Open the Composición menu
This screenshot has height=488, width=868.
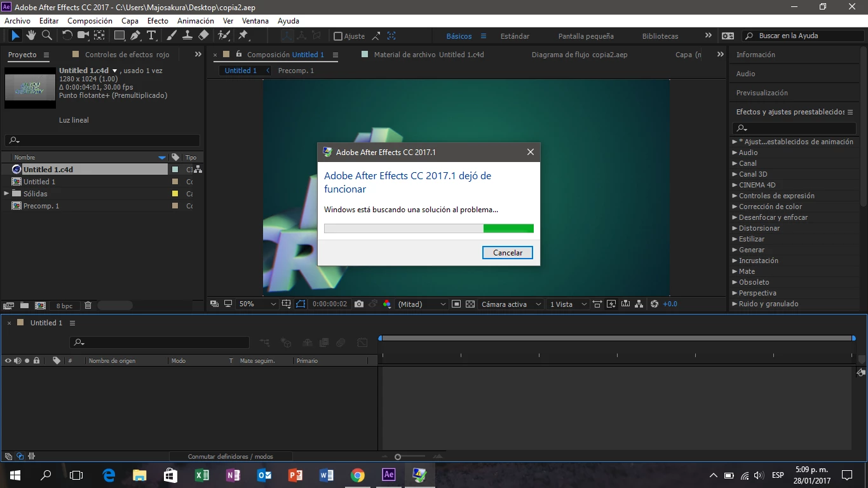(90, 21)
